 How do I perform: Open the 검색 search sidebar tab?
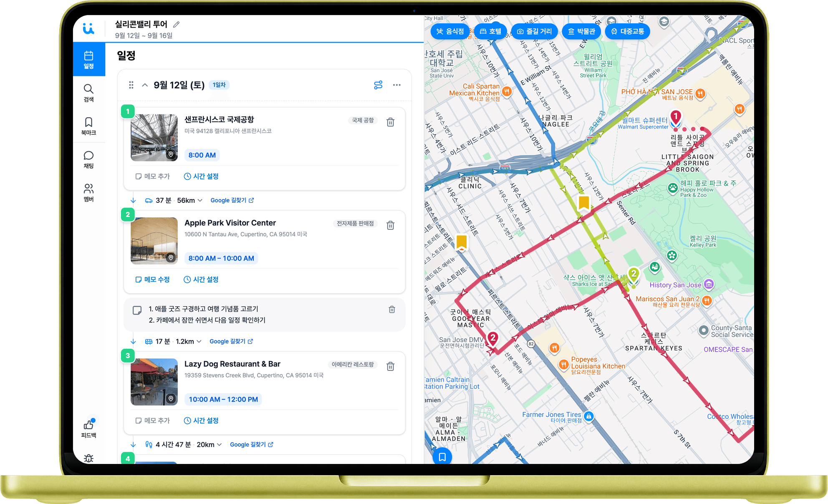tap(88, 93)
